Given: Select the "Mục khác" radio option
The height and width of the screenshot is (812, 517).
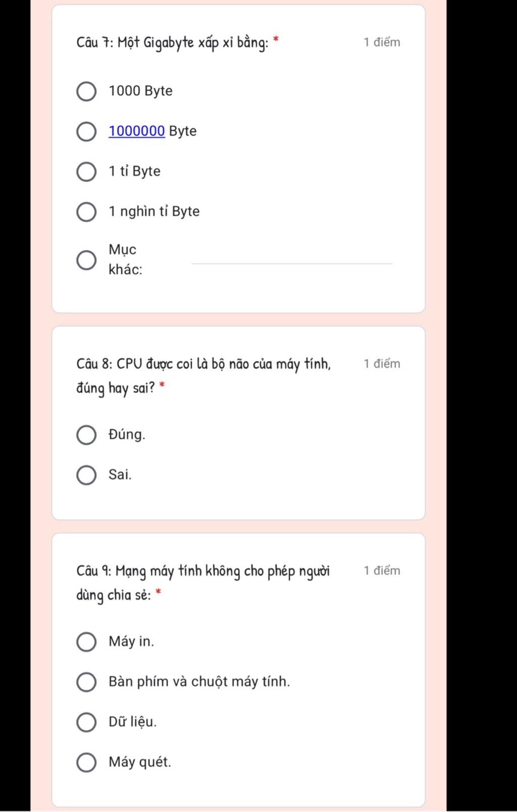Looking at the screenshot, I should tap(86, 260).
